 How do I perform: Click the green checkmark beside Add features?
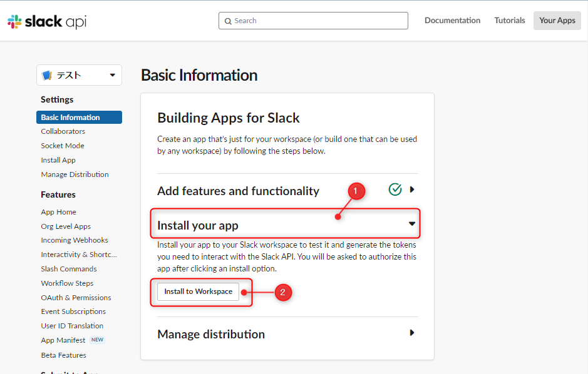(395, 189)
